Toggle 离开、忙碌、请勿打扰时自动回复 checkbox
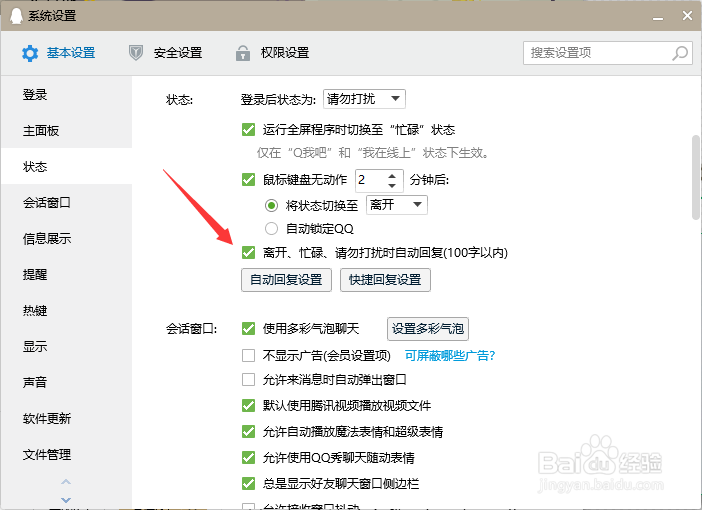Image resolution: width=702 pixels, height=510 pixels. (248, 252)
